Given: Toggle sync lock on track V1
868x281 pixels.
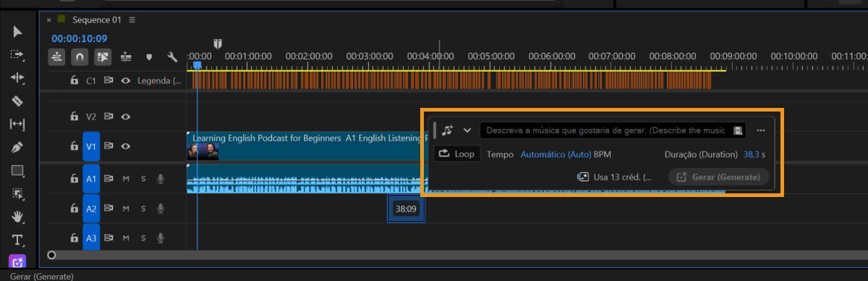Looking at the screenshot, I should [109, 146].
